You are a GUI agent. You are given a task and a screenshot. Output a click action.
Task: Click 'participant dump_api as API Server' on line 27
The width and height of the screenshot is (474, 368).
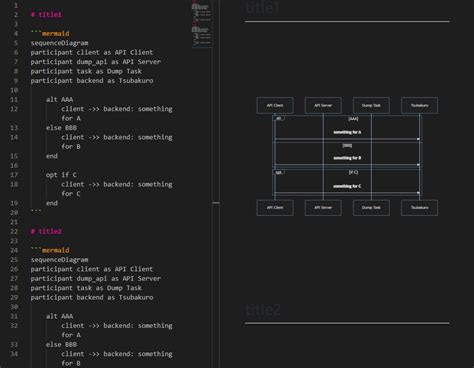(96, 278)
